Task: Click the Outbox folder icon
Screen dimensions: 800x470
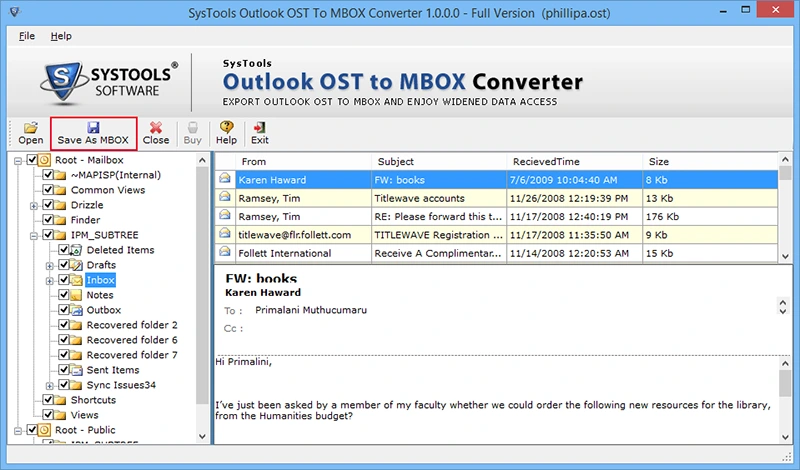Action: [76, 310]
